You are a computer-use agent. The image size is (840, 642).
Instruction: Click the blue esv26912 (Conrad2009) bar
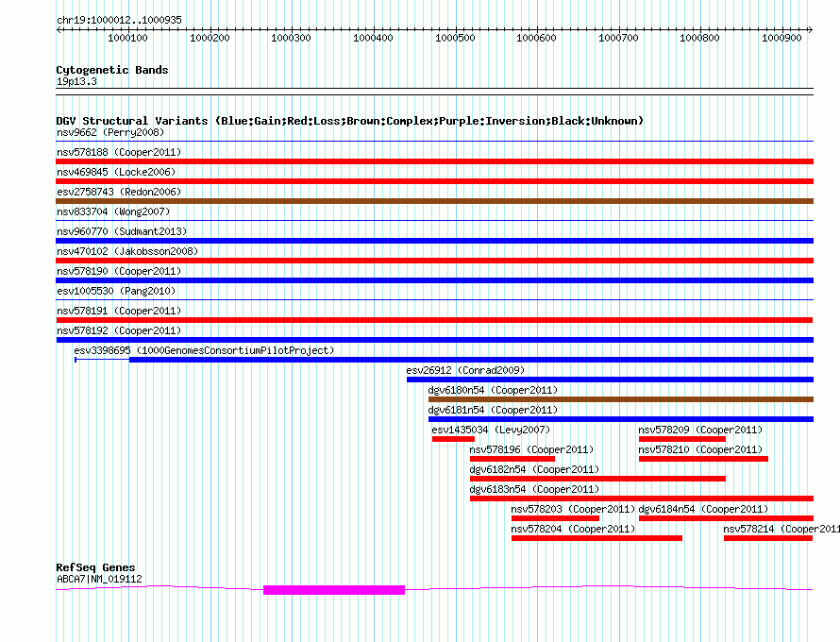[610, 380]
